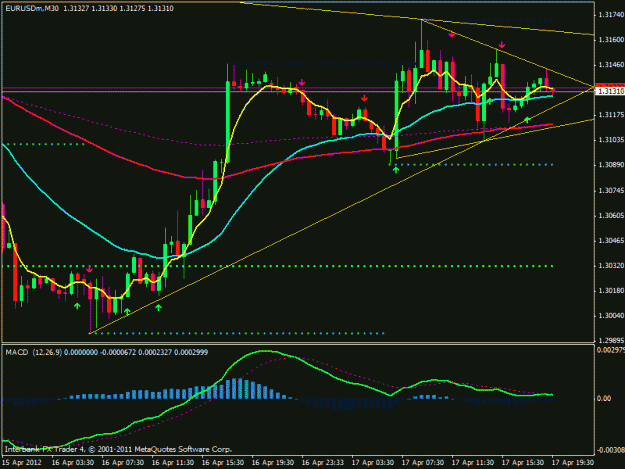Click the MACD zero level label 0.00
The image size is (625, 469).
tap(604, 398)
